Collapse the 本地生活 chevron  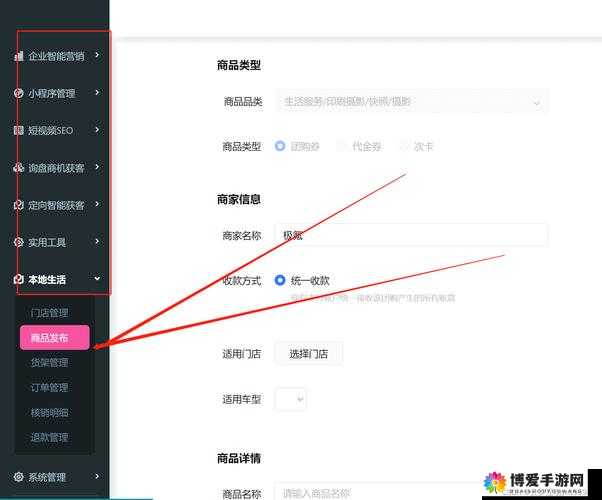point(97,278)
